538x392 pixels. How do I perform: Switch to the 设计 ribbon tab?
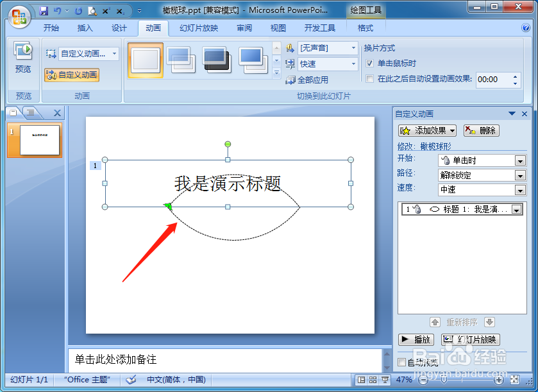pyautogui.click(x=119, y=28)
